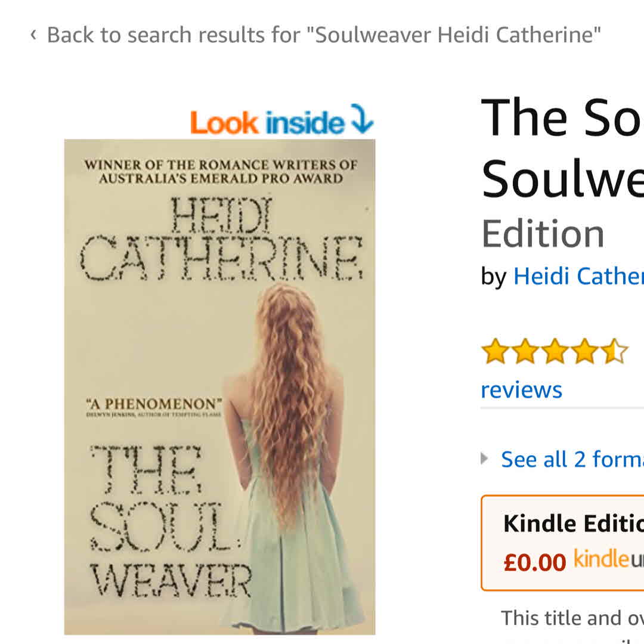Go back to search results link
Image resolution: width=644 pixels, height=644 pixels.
click(x=323, y=35)
